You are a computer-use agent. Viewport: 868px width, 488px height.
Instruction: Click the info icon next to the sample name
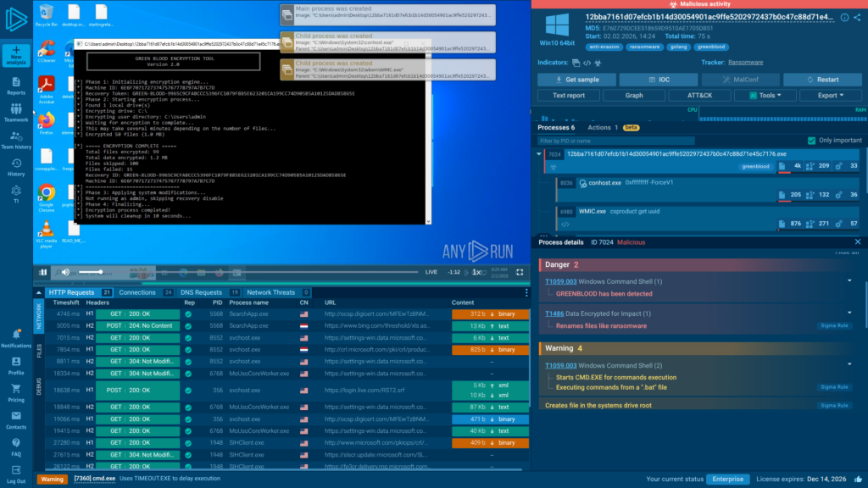(x=844, y=17)
